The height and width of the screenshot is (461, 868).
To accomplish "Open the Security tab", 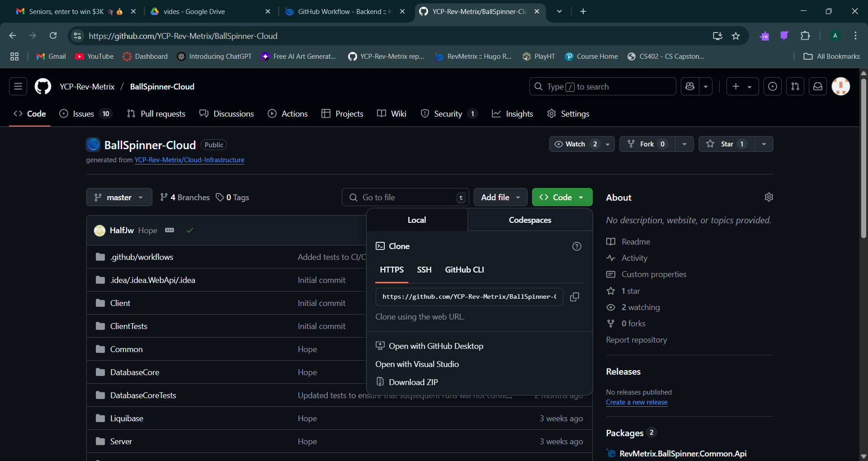I will [449, 114].
